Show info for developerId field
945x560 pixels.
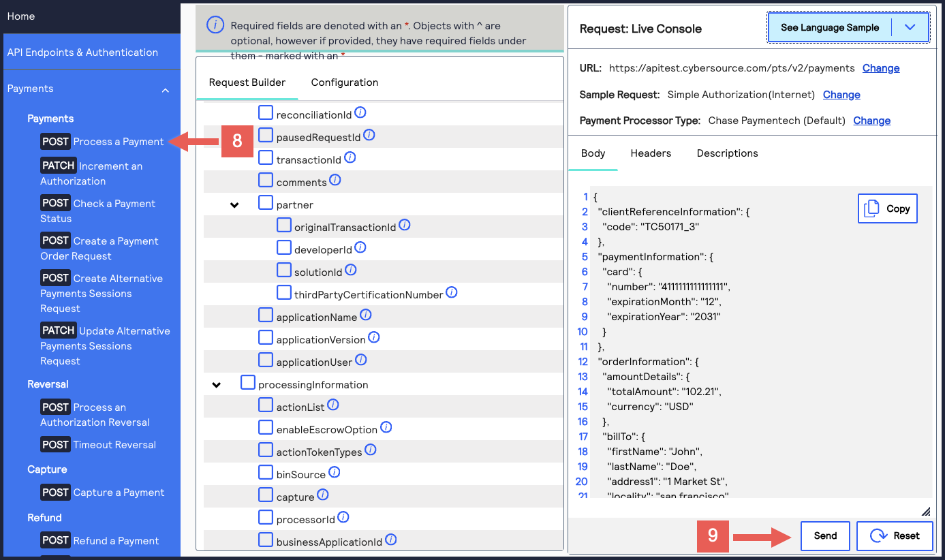pyautogui.click(x=360, y=248)
